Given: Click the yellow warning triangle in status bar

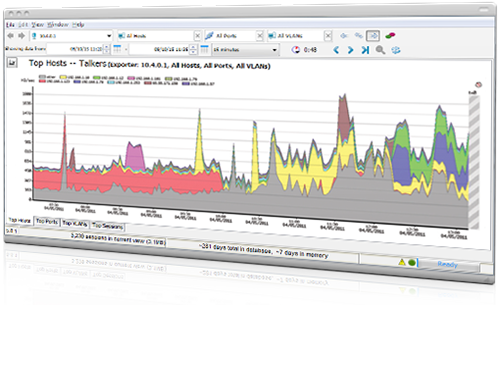Looking at the screenshot, I should click(402, 262).
